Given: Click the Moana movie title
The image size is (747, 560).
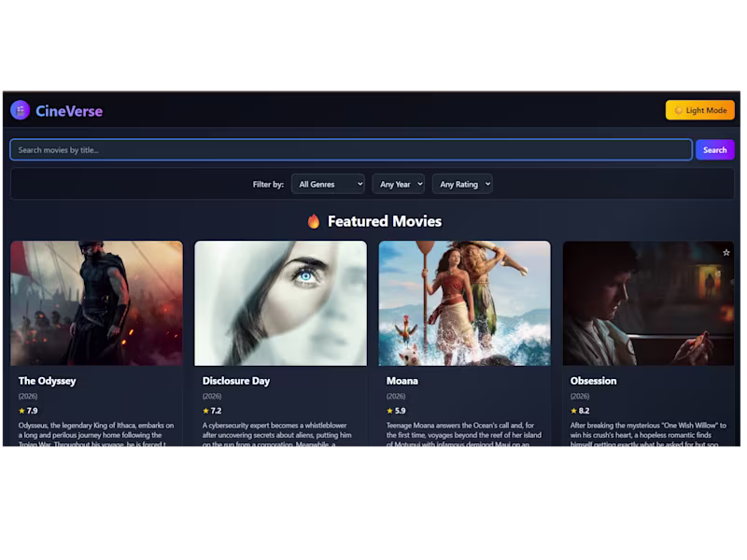Looking at the screenshot, I should (x=402, y=381).
